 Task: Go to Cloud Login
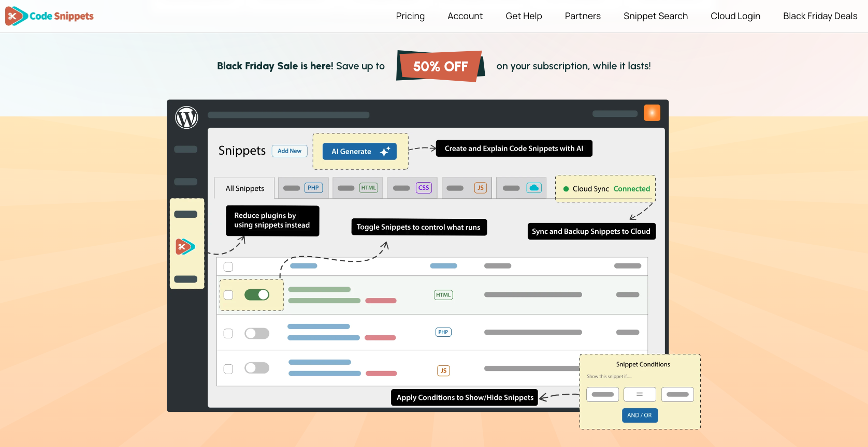735,16
